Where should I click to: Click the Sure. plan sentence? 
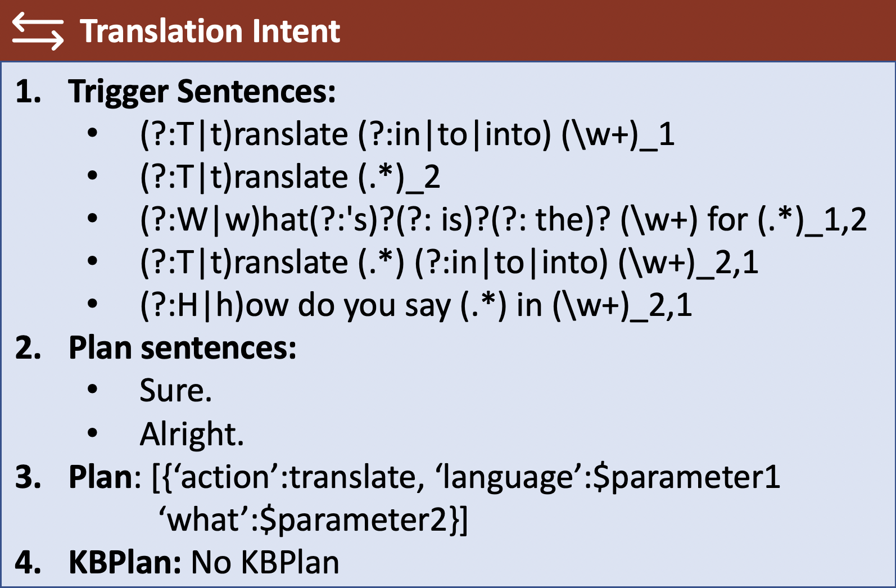(176, 391)
